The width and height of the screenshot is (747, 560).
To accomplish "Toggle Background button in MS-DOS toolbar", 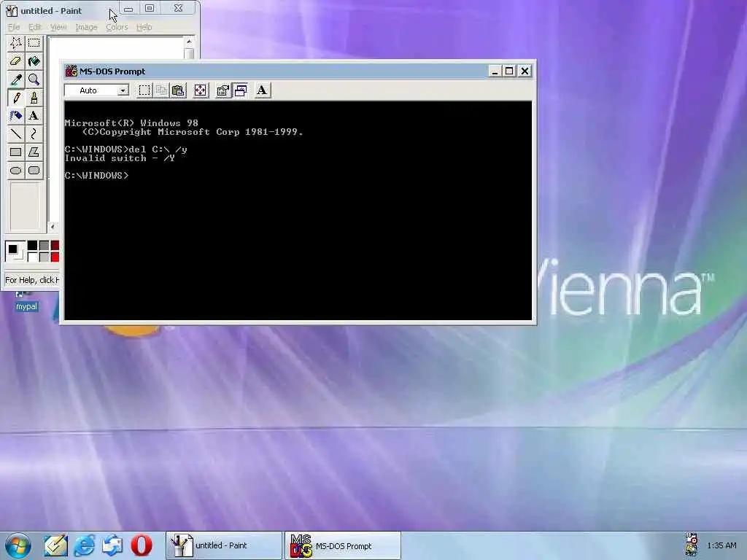I will pyautogui.click(x=240, y=90).
